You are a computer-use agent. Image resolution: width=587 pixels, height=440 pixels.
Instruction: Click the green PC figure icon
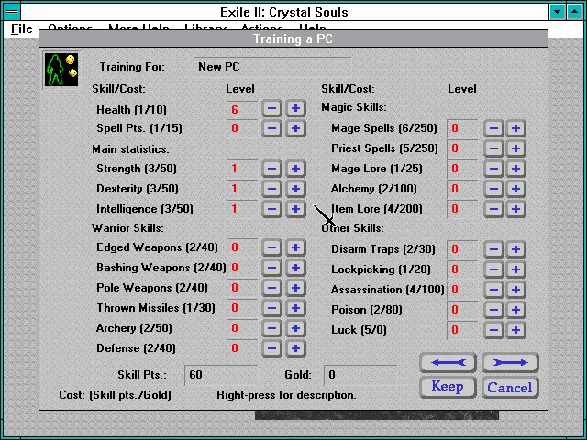[61, 70]
